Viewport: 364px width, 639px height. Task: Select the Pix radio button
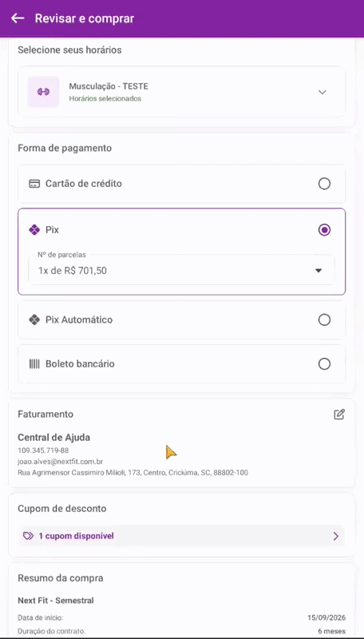(x=325, y=230)
